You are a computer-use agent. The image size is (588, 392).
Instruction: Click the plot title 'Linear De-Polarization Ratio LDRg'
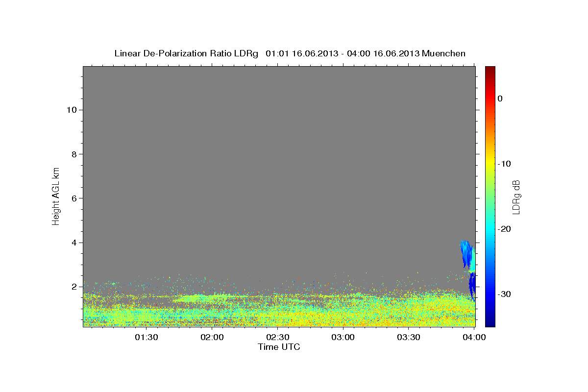point(186,53)
